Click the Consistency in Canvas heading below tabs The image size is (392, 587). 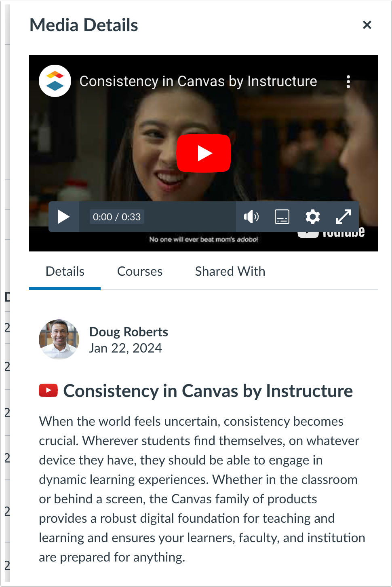coord(208,391)
